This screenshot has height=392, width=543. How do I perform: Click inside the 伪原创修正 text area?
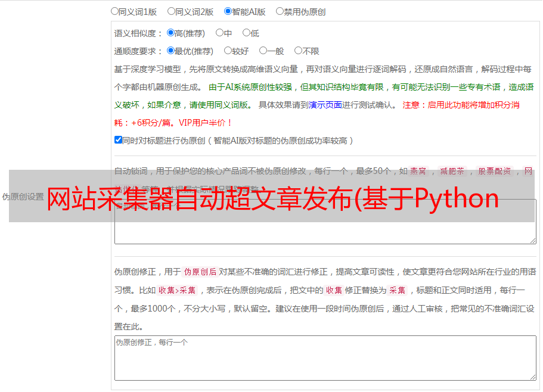[x=325, y=358]
